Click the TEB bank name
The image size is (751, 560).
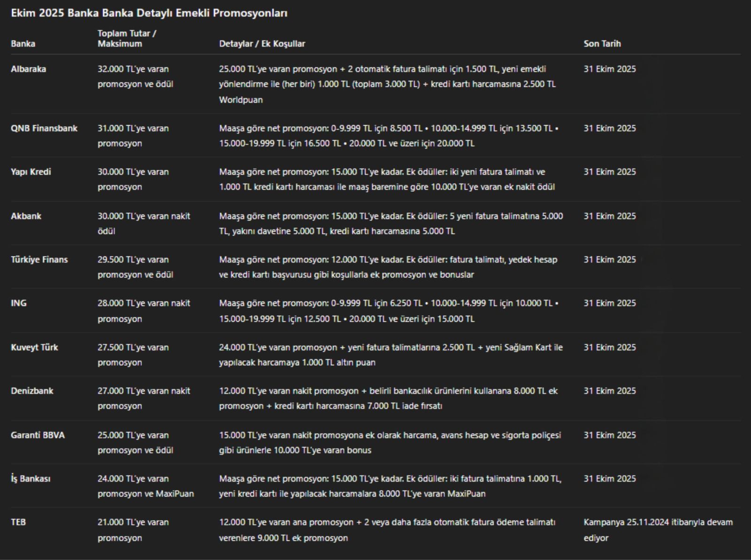click(18, 522)
